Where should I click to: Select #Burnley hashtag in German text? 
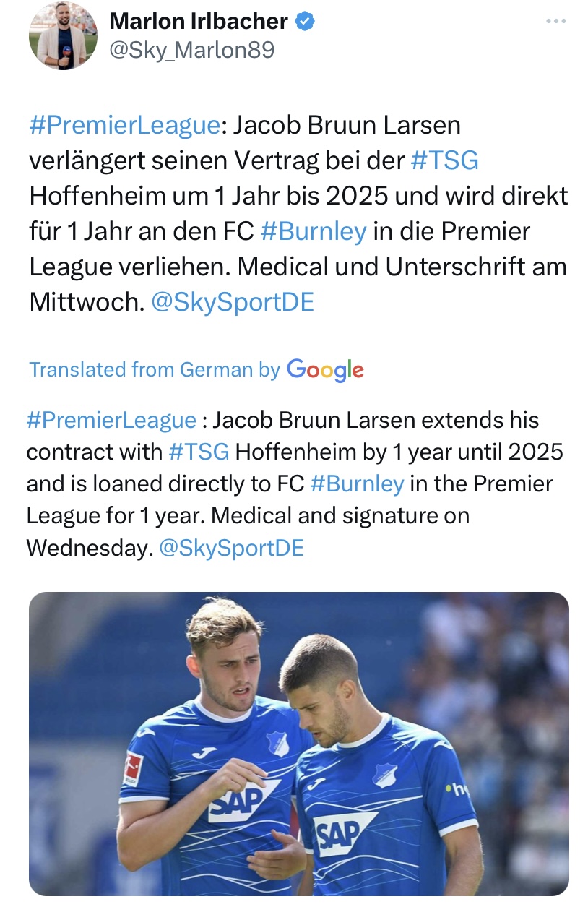(x=313, y=231)
